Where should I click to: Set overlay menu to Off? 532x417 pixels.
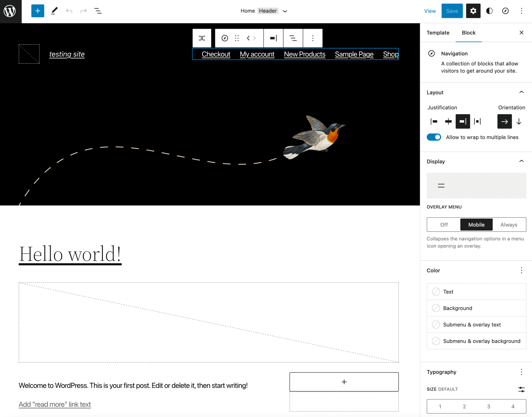444,225
